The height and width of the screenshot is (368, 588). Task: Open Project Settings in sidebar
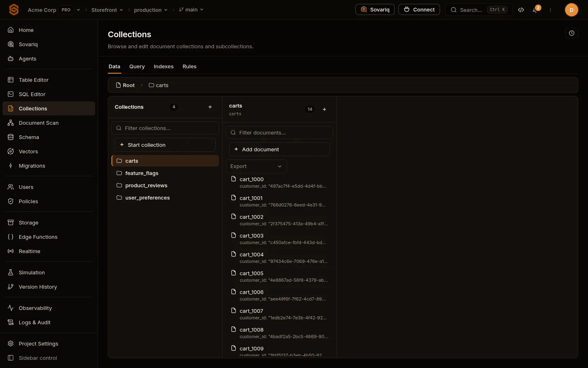click(49, 343)
